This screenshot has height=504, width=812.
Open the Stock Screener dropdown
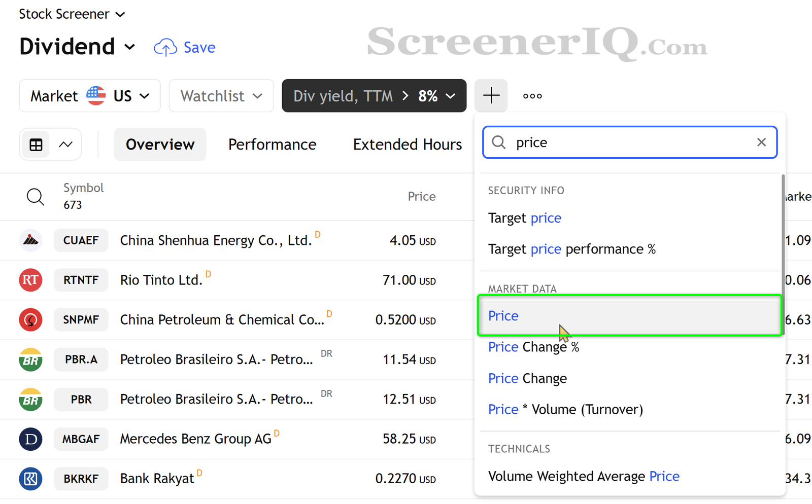pos(72,14)
